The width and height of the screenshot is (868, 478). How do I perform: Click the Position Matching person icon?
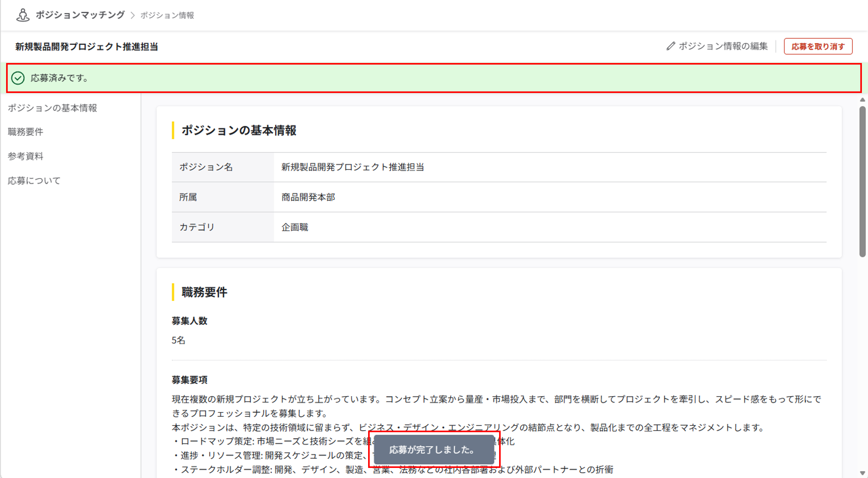[x=22, y=15]
